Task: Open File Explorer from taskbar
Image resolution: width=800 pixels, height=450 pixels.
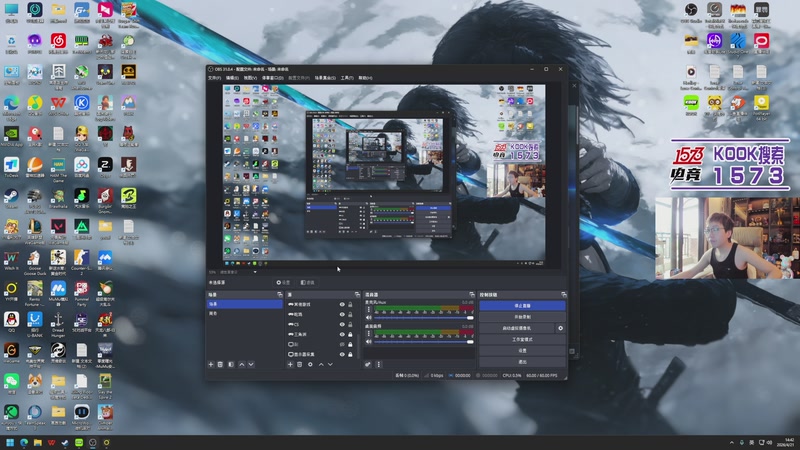Action: pyautogui.click(x=37, y=442)
